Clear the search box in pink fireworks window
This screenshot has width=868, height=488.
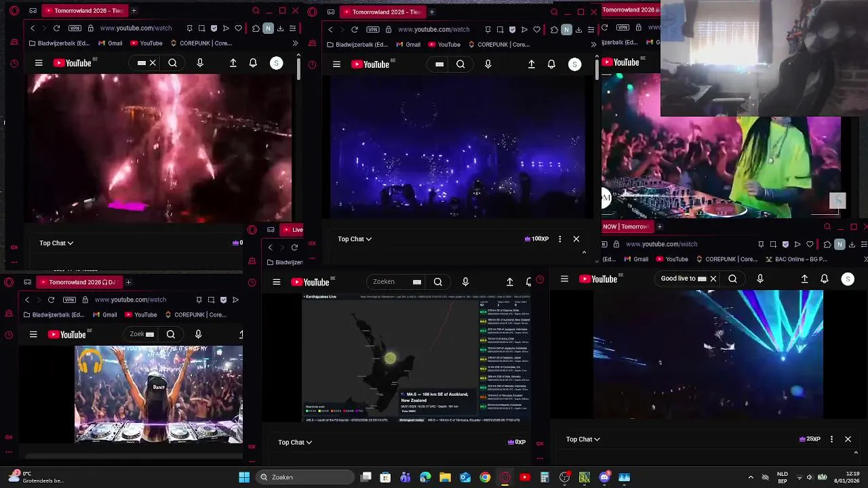153,63
